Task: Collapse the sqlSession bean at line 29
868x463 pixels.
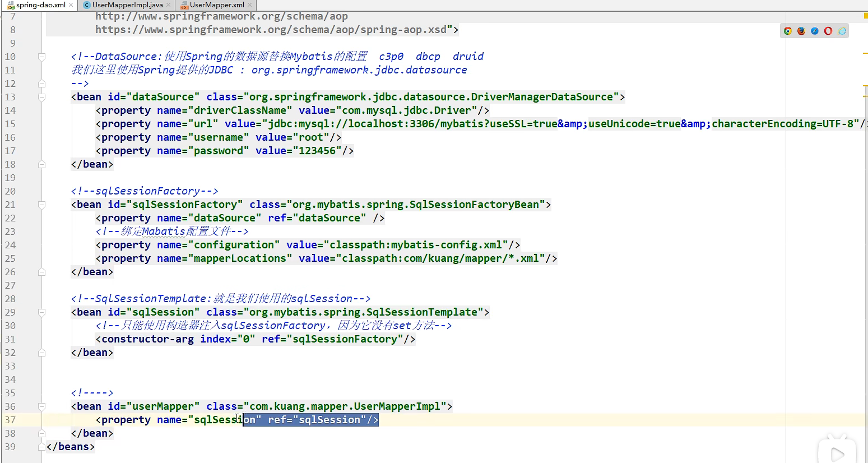Action: click(x=41, y=312)
